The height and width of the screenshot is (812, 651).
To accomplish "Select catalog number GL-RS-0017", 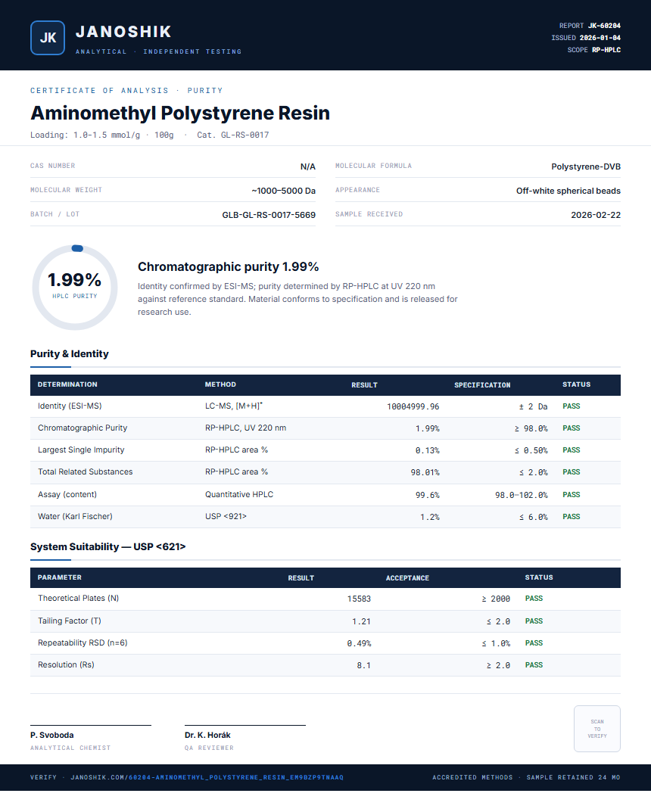I will [245, 135].
